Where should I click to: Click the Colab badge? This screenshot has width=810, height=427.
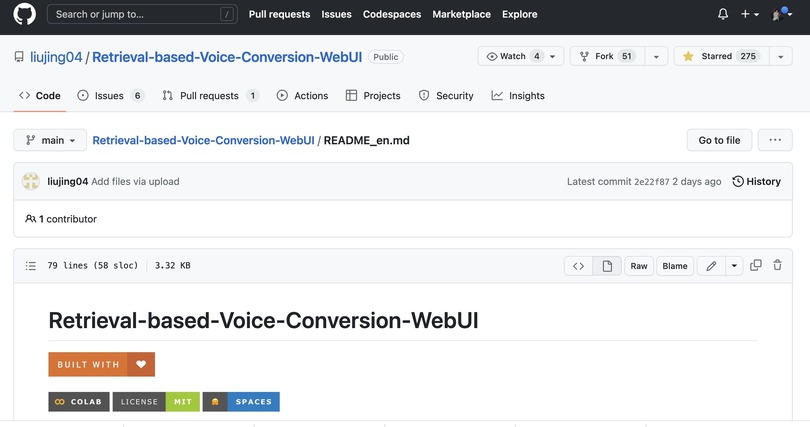pyautogui.click(x=79, y=402)
